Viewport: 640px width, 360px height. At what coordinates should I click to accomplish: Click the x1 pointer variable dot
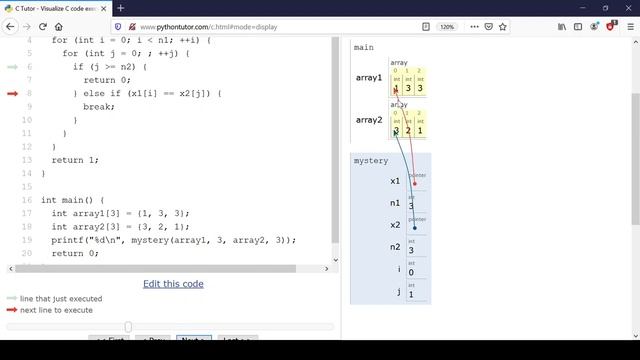(x=415, y=184)
